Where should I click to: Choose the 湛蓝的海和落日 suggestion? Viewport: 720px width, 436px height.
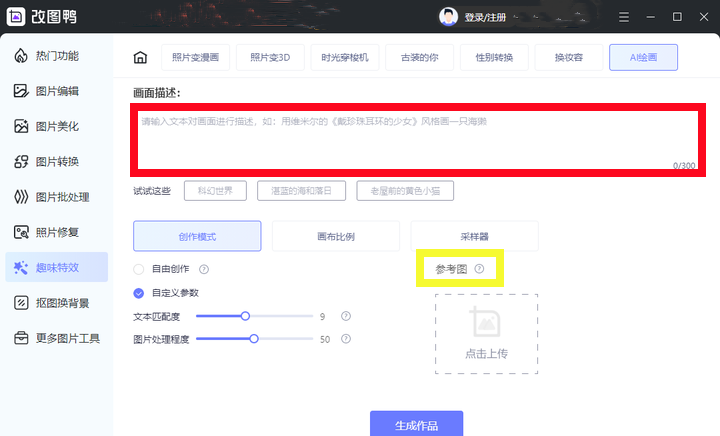(x=301, y=190)
